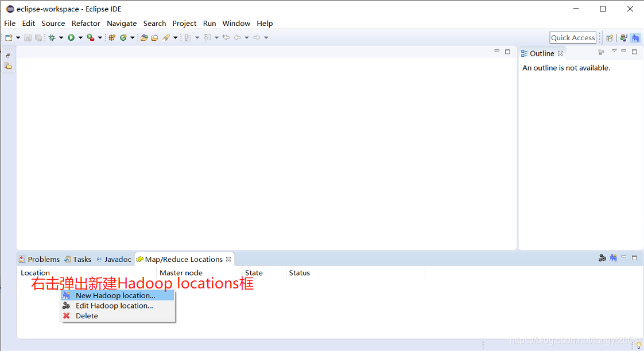
Task: Click New Hadoop location elephant icon in panel
Action: pos(613,258)
